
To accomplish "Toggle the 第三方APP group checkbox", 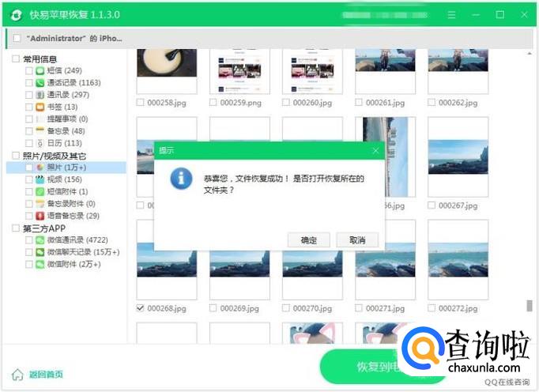I will pyautogui.click(x=16, y=228).
